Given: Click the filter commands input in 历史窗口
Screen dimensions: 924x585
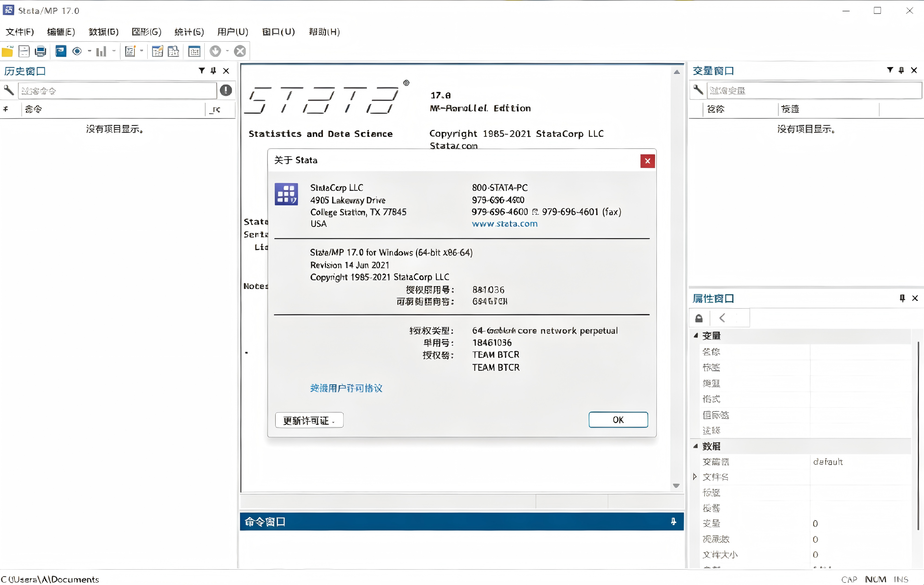Looking at the screenshot, I should (117, 91).
